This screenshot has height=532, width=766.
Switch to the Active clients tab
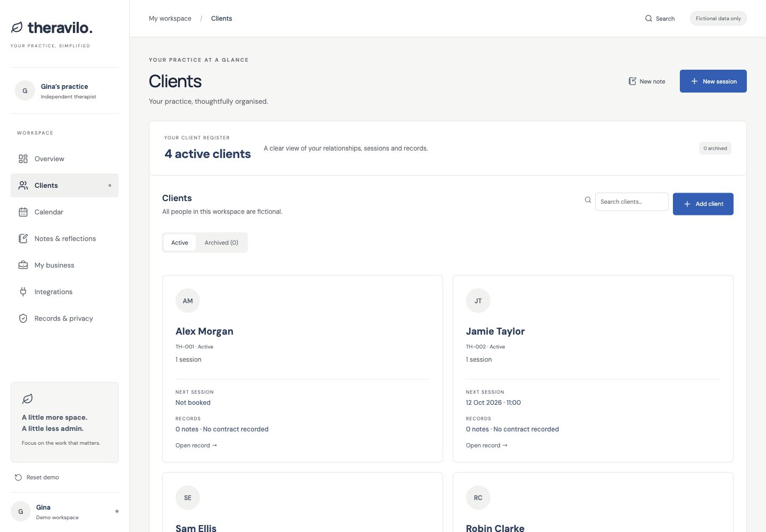pyautogui.click(x=180, y=243)
